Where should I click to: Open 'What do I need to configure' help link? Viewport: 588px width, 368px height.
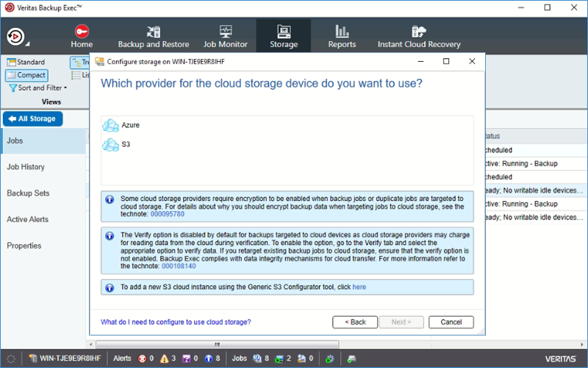[x=176, y=322]
